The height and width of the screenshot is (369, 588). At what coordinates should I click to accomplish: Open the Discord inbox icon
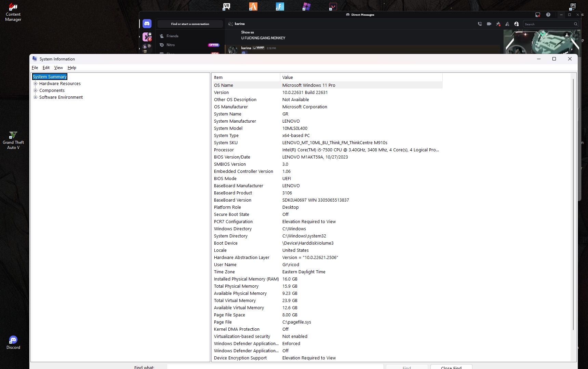point(538,15)
